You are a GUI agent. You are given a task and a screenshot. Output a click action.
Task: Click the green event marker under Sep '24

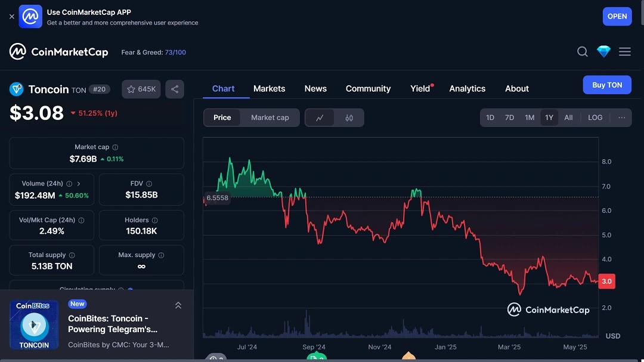click(x=317, y=357)
